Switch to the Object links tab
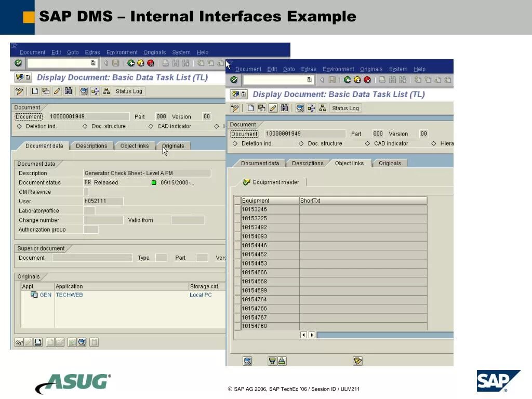The image size is (532, 399). coord(350,163)
